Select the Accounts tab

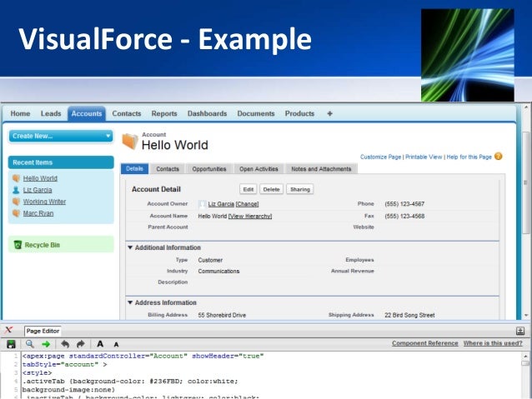point(87,113)
